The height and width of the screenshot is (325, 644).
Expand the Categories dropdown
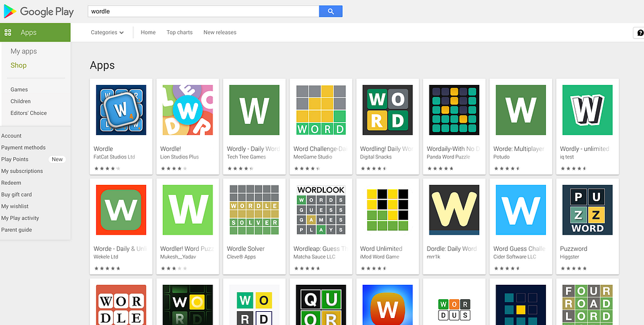click(x=107, y=33)
